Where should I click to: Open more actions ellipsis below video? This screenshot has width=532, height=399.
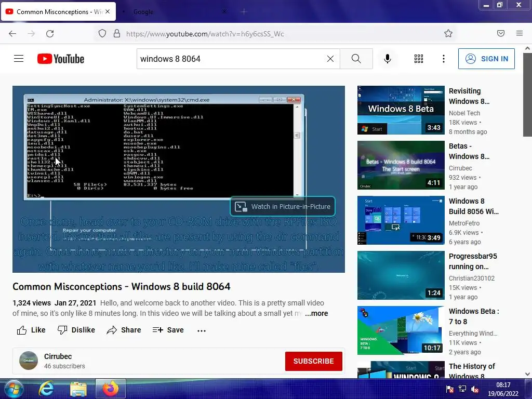[x=202, y=330]
